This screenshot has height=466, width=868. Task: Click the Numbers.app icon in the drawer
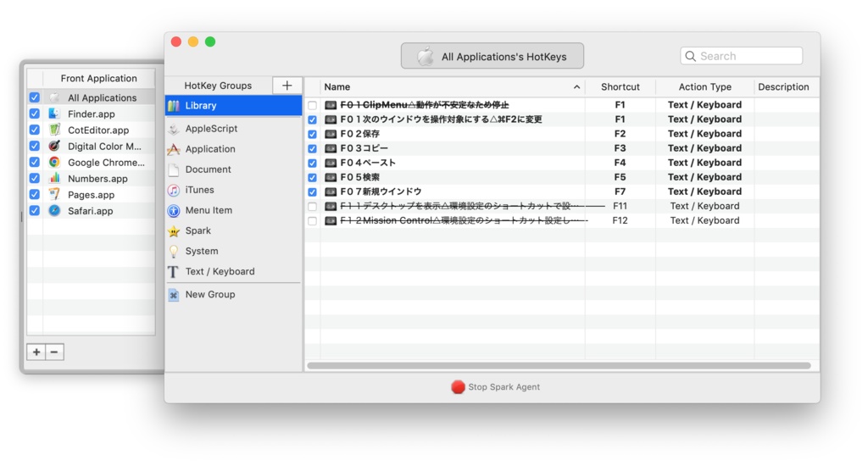(x=54, y=178)
